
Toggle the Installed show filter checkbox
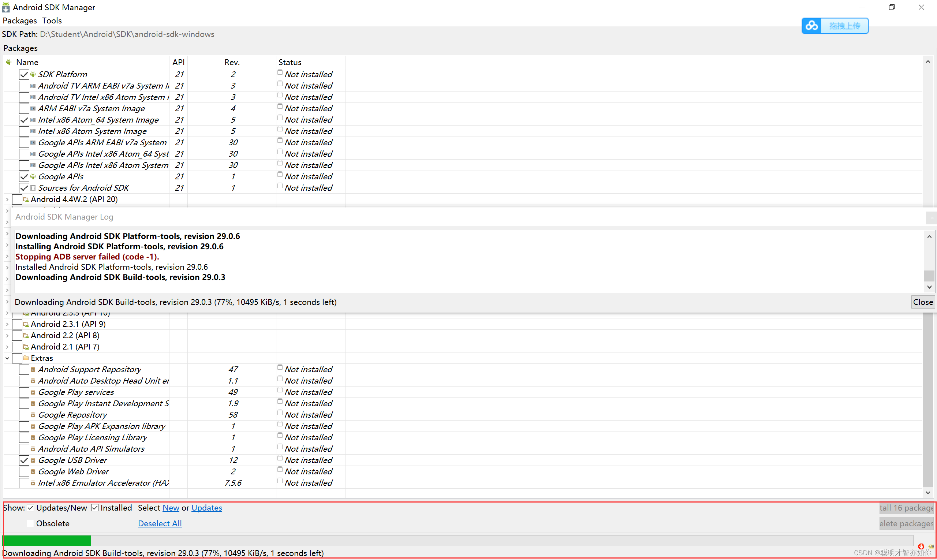[95, 508]
